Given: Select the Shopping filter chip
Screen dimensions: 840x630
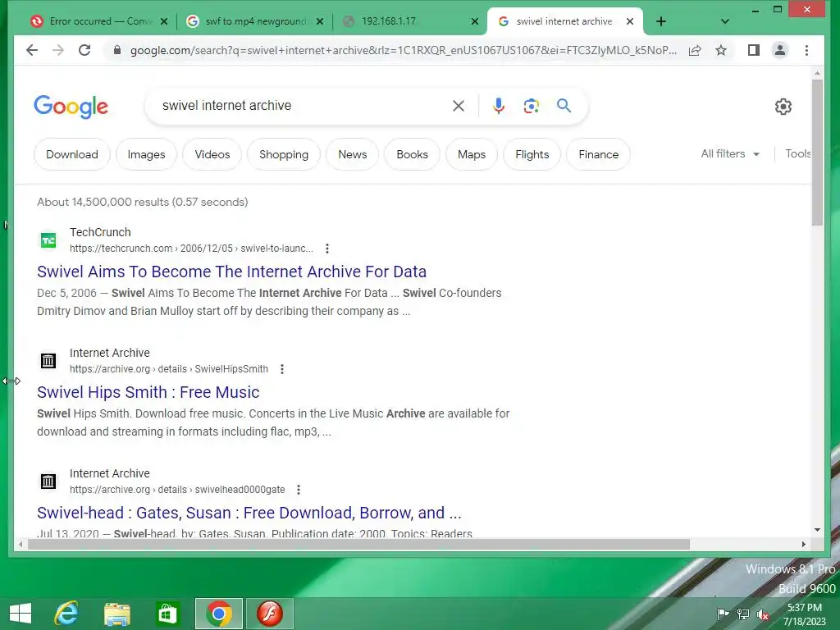Looking at the screenshot, I should [x=283, y=154].
